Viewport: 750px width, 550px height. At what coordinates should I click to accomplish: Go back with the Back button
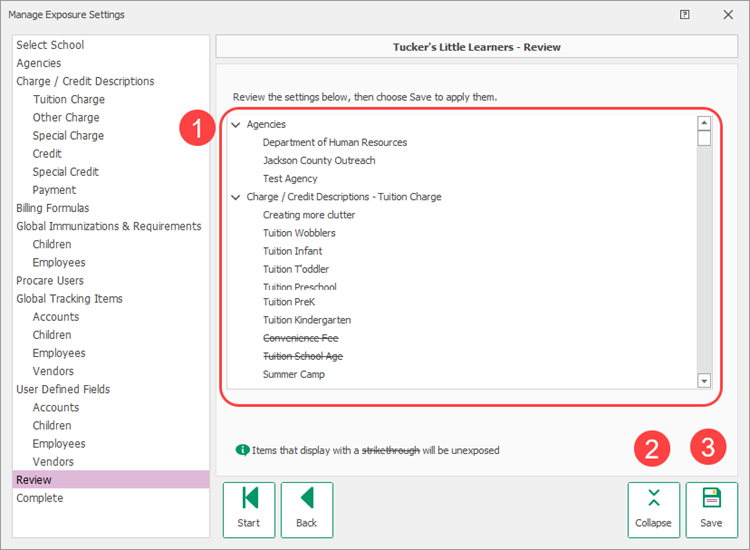click(x=307, y=510)
